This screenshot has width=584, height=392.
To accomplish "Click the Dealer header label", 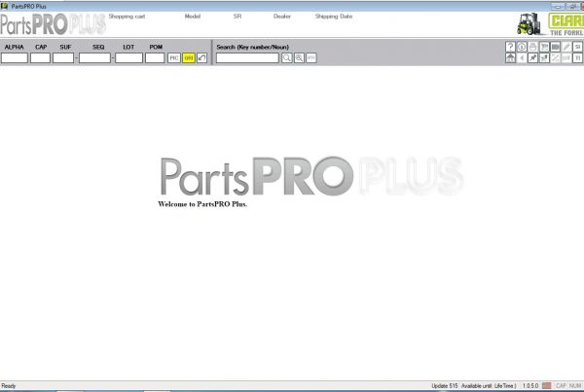I will pyautogui.click(x=282, y=17).
